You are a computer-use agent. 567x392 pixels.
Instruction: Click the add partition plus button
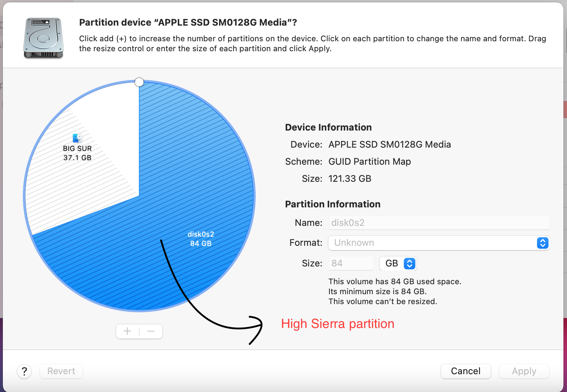coord(128,332)
